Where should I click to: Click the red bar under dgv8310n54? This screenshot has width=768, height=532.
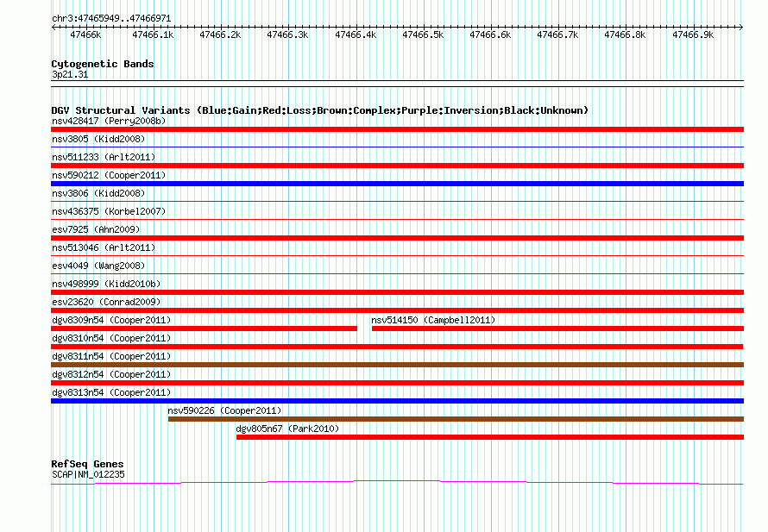pyautogui.click(x=397, y=347)
